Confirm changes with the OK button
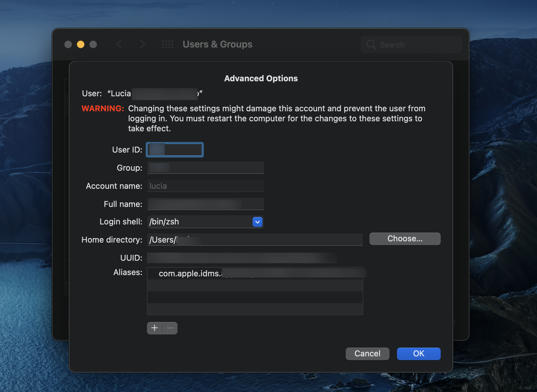The image size is (537, 392). 419,354
